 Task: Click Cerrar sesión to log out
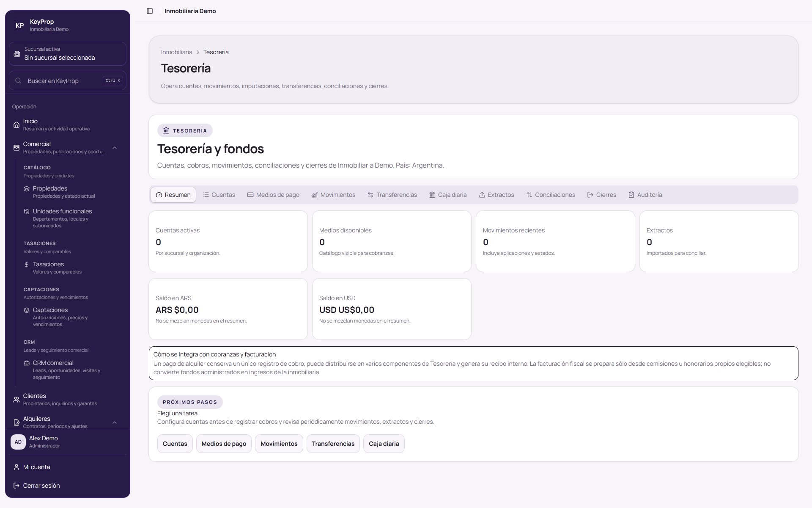(68, 486)
